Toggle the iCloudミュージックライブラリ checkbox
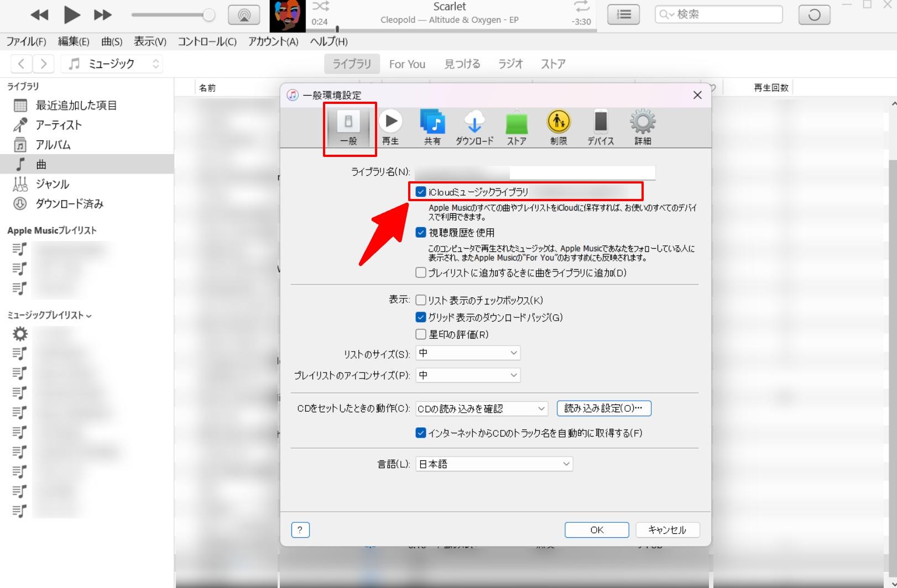The image size is (897, 588). point(421,192)
